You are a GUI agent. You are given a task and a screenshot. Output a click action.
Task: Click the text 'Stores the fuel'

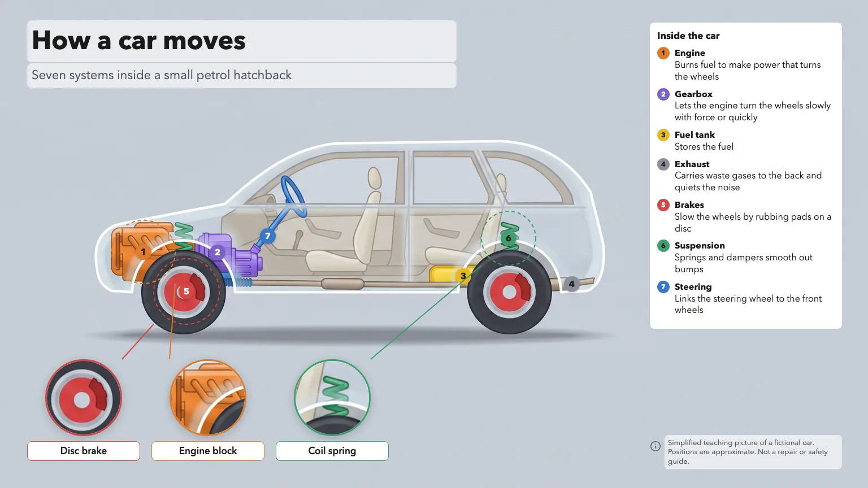click(704, 147)
